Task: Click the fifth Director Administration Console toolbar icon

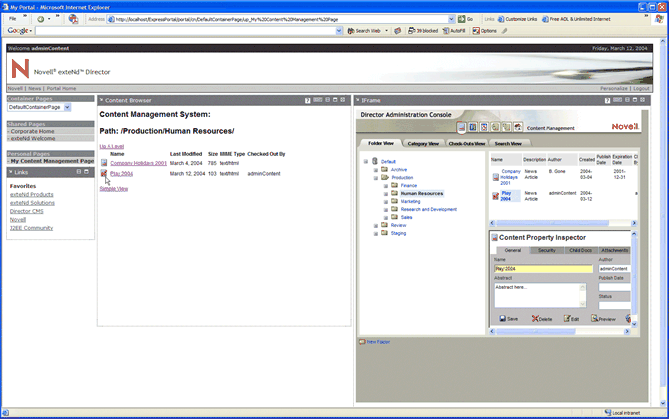Action: point(506,127)
